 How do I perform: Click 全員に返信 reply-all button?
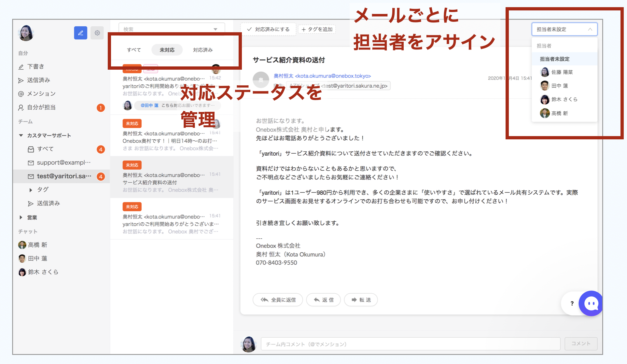click(278, 300)
